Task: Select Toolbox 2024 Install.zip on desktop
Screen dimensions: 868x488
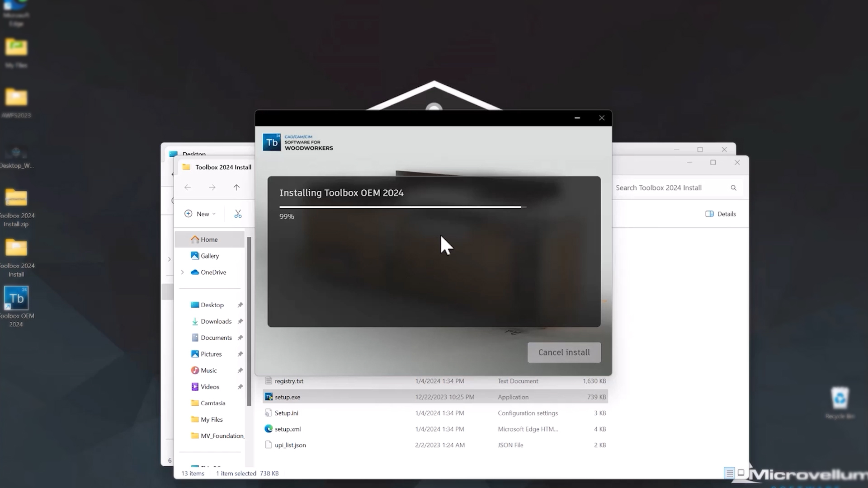Action: pyautogui.click(x=16, y=208)
